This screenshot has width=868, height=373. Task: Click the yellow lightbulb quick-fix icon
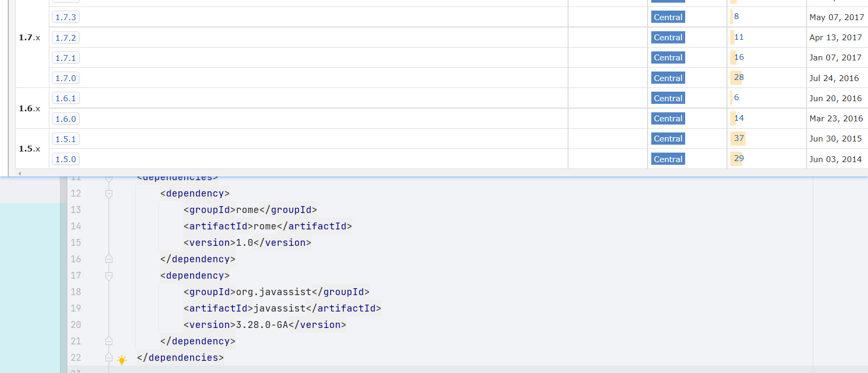click(122, 360)
